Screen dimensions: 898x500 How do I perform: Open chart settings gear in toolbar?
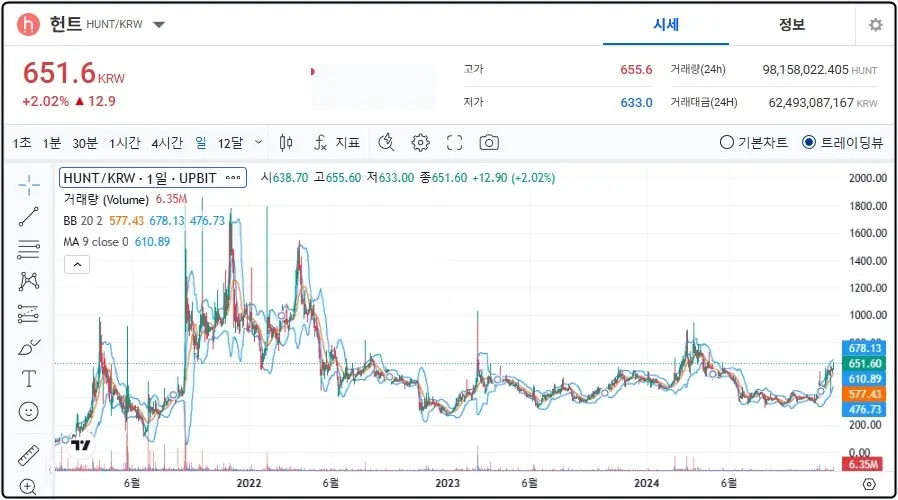[420, 143]
